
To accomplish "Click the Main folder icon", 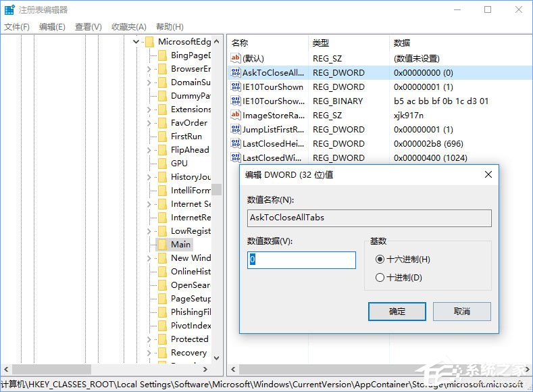I will pyautogui.click(x=163, y=245).
